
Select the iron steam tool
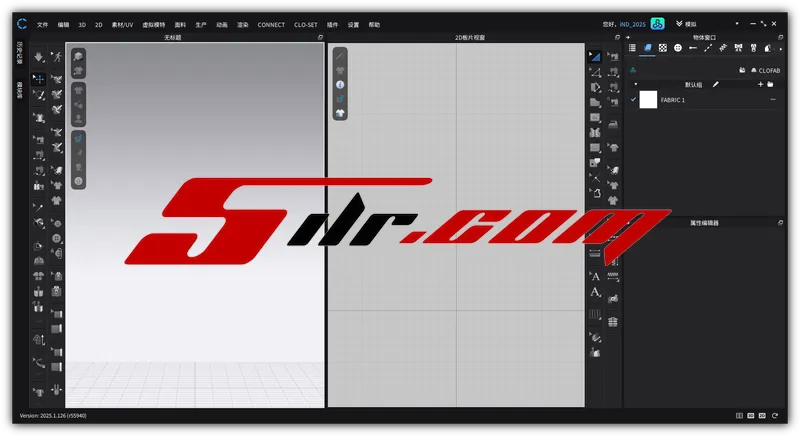(x=613, y=124)
